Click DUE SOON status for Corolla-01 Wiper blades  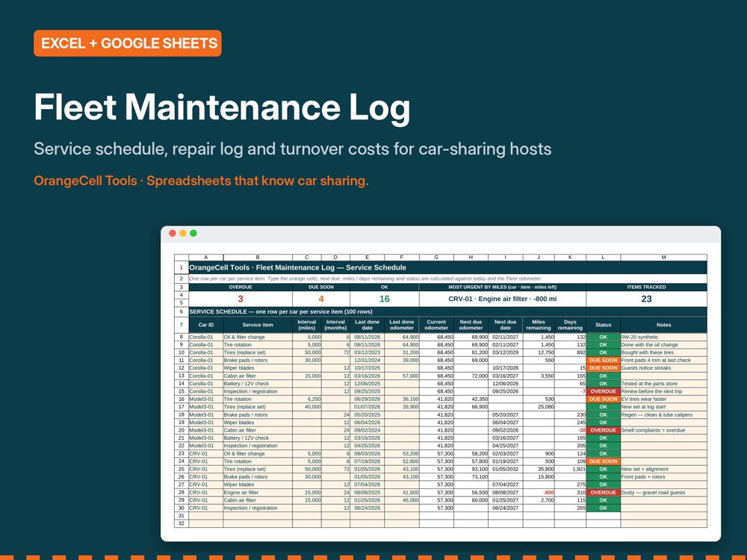point(603,368)
